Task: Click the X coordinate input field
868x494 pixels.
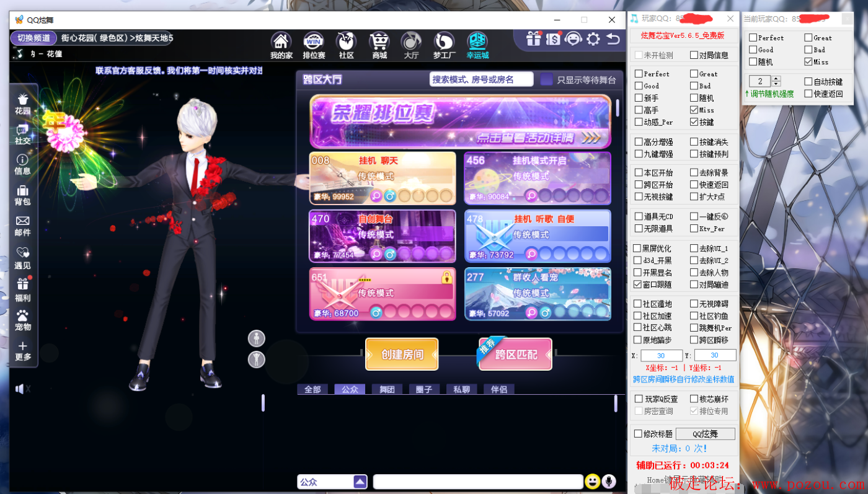Action: tap(661, 355)
